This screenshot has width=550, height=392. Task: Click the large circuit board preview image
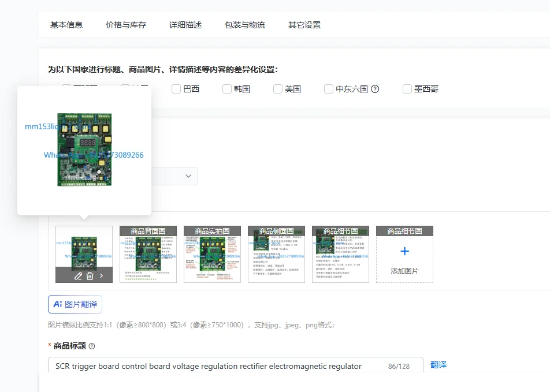pyautogui.click(x=84, y=150)
